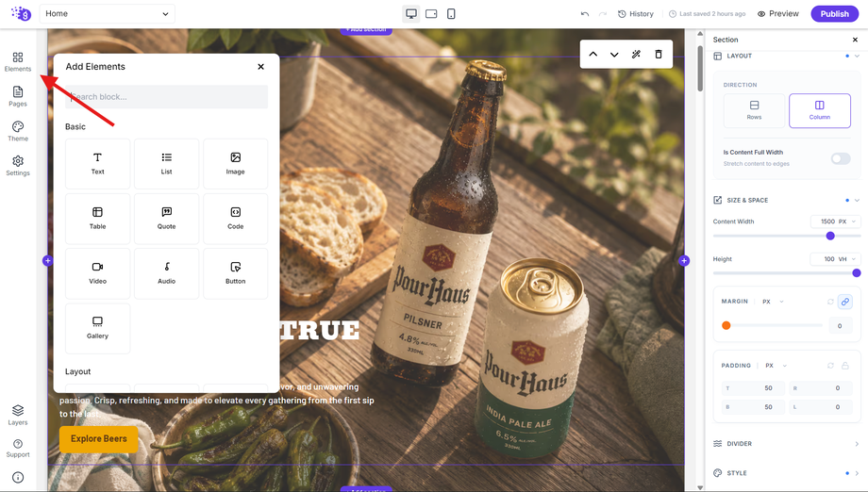This screenshot has width=868, height=492.
Task: Close the Add Elements panel
Action: tap(260, 67)
